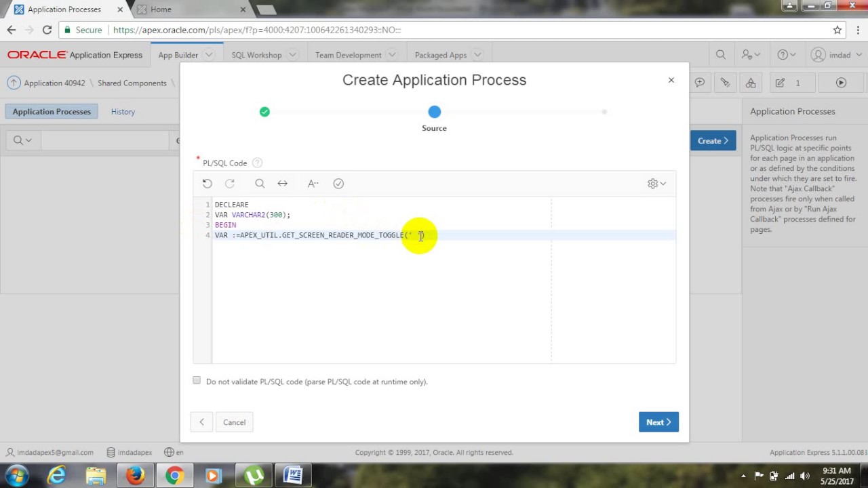Click the Run Page play icon
868x488 pixels.
pyautogui.click(x=841, y=83)
